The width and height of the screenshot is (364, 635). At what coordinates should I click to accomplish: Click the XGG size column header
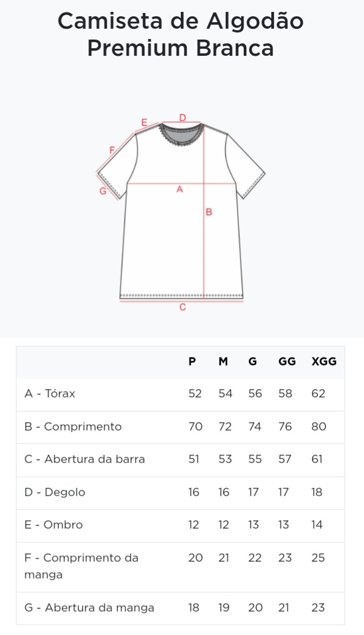point(324,361)
